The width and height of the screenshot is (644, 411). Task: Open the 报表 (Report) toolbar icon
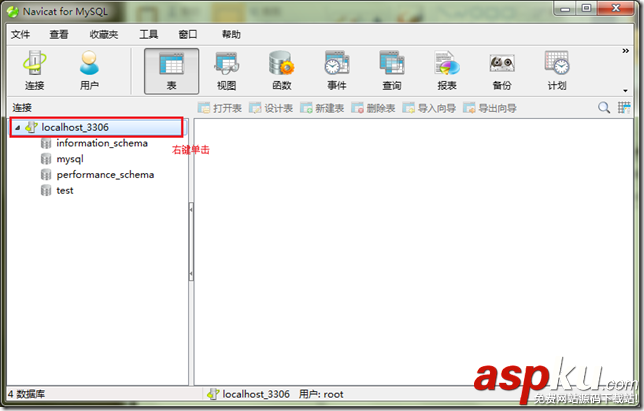447,71
